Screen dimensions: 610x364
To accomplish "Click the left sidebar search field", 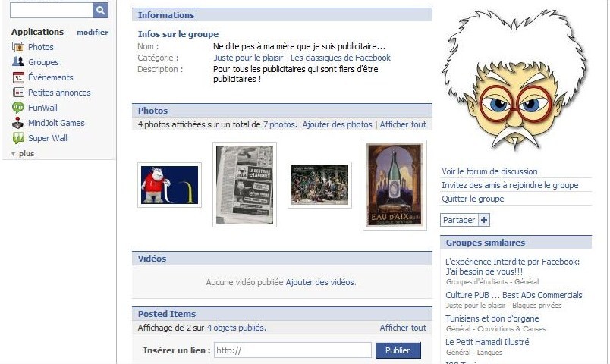I will tap(52, 11).
